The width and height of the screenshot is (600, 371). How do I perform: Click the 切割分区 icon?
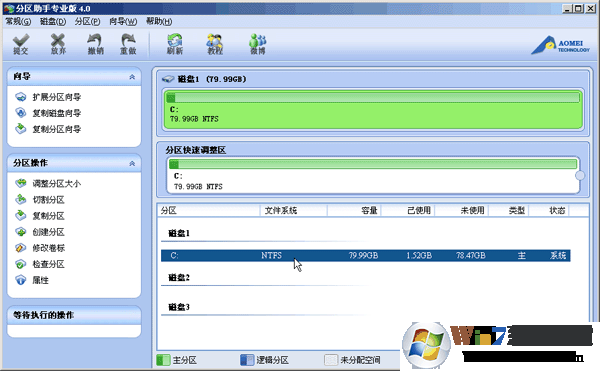tap(21, 199)
